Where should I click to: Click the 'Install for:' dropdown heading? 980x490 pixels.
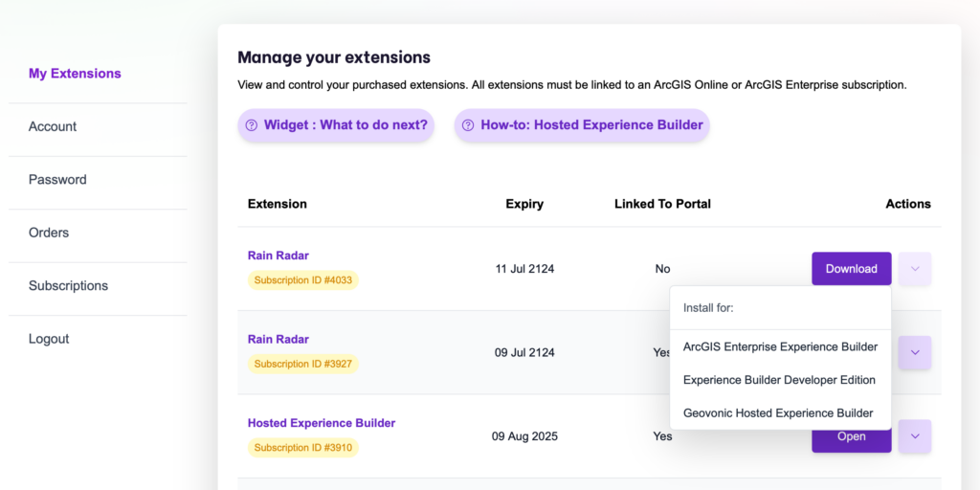pos(708,308)
